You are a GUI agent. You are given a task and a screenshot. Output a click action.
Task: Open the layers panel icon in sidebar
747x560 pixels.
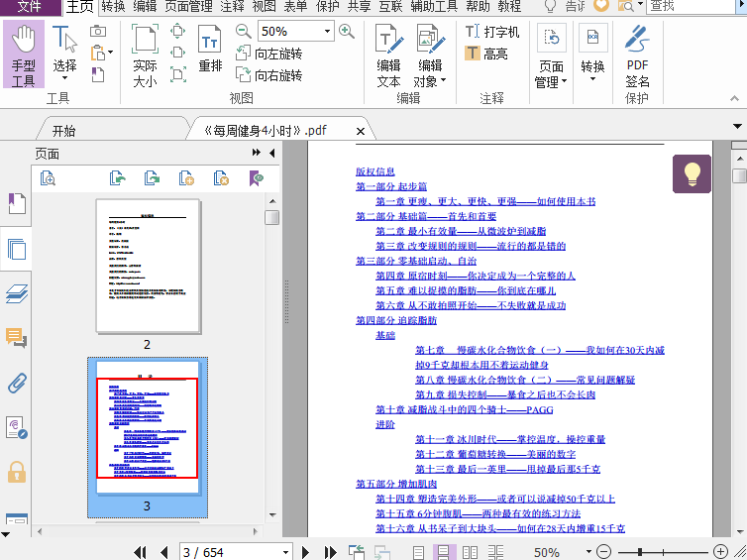(17, 293)
